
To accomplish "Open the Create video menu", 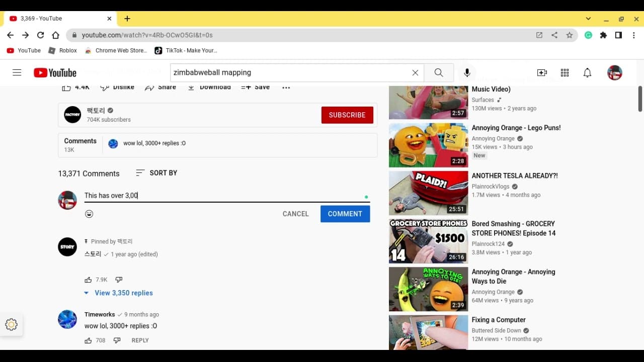I will point(542,72).
